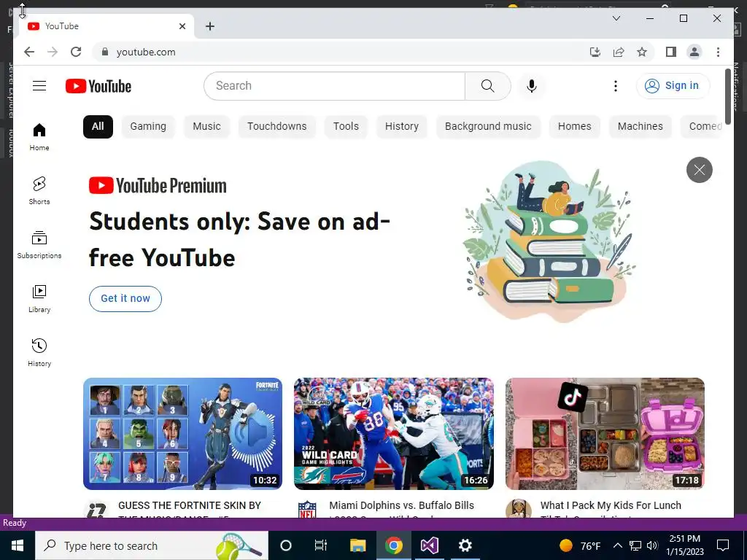Filter by History chip

(x=402, y=126)
